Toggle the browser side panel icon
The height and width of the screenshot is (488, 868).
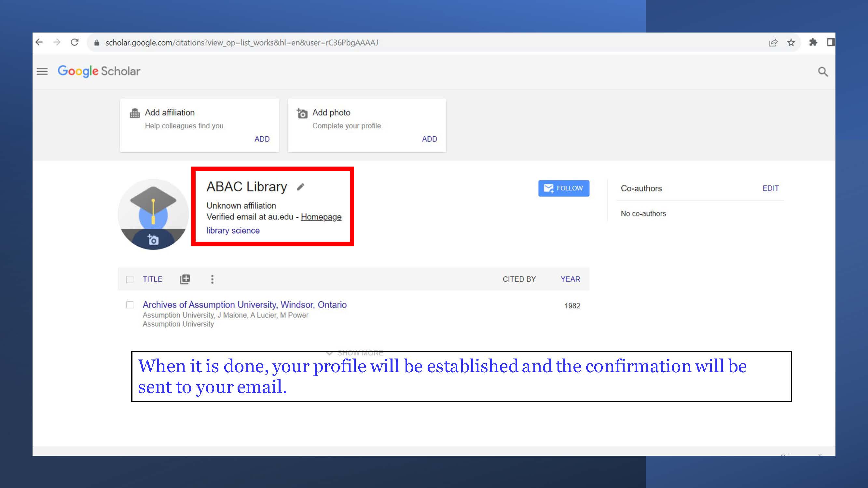830,42
